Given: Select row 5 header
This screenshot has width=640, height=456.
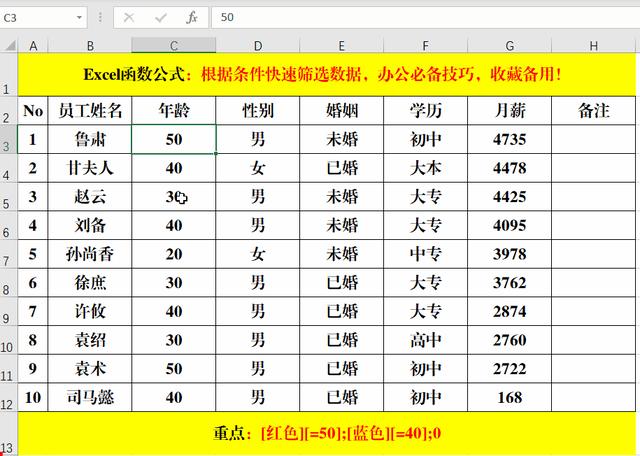Looking at the screenshot, I should 9,197.
